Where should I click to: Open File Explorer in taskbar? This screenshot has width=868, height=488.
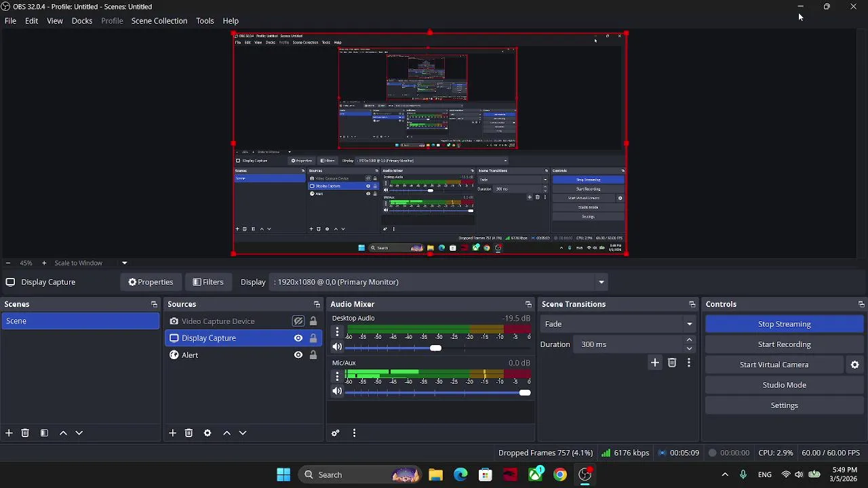point(435,474)
